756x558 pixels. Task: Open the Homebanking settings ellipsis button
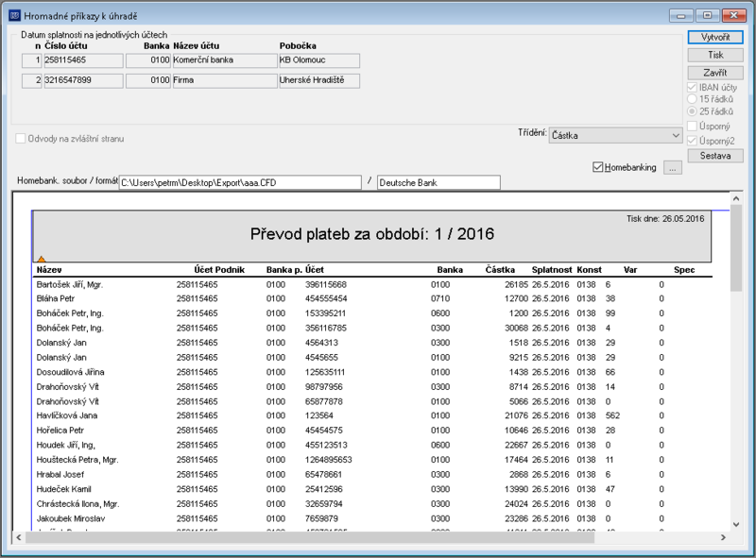(x=673, y=168)
